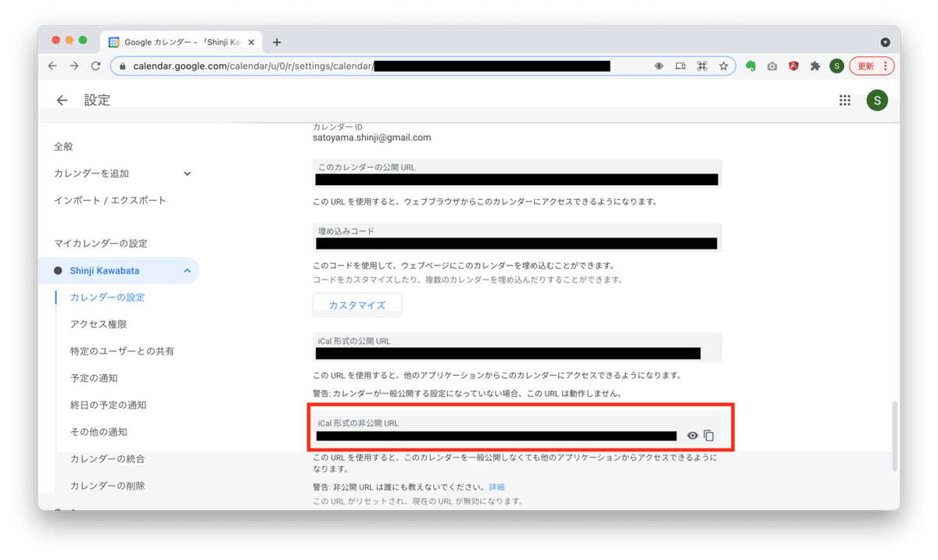
Task: Click the lock icon in the address bar
Action: click(123, 66)
